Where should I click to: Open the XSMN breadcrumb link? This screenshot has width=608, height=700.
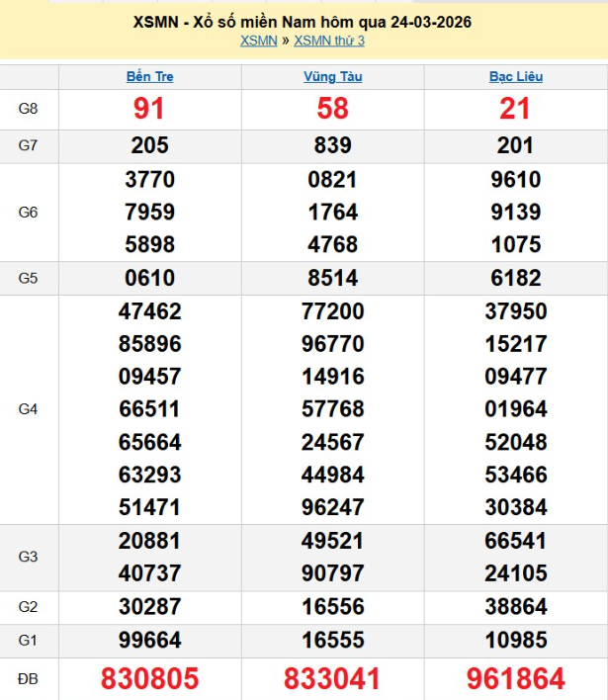(258, 41)
